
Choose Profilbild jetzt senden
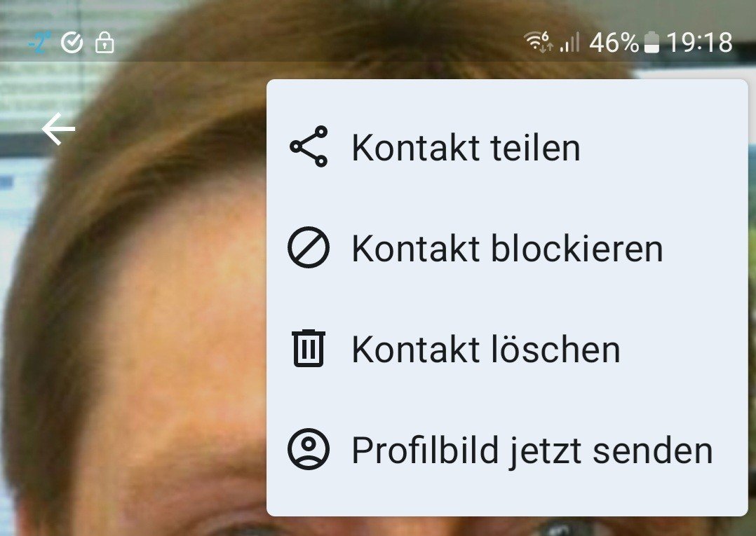point(507,449)
